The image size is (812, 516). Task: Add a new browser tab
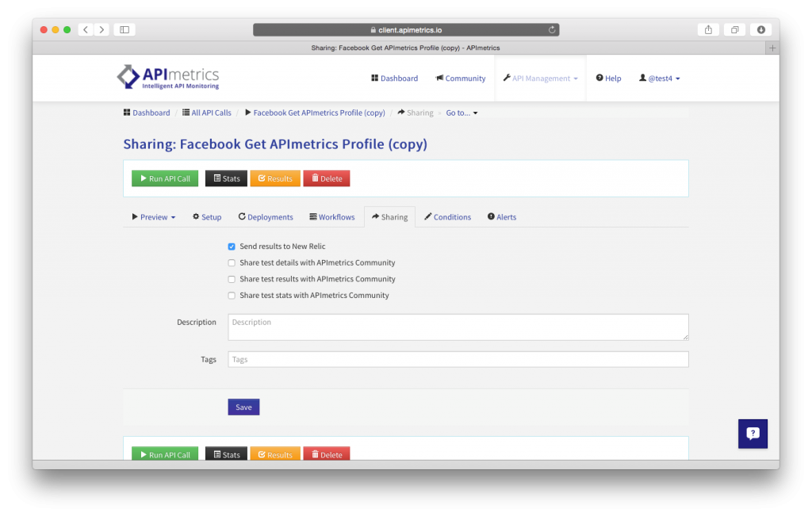(x=772, y=48)
